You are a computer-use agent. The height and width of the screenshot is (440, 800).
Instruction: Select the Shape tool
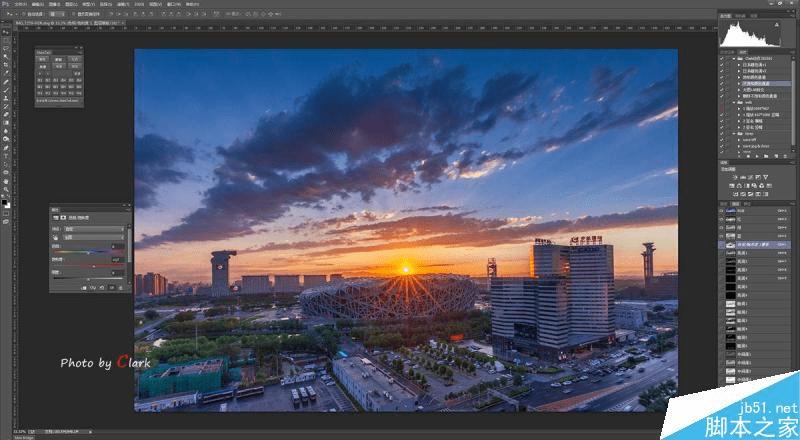(x=7, y=173)
